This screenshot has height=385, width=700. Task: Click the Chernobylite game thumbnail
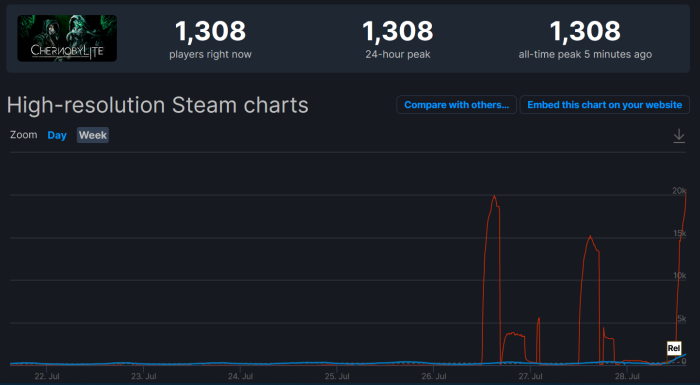pyautogui.click(x=67, y=38)
